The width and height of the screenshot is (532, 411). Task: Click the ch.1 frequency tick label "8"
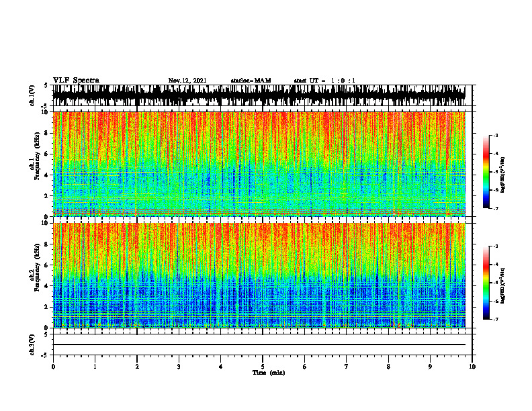[46, 133]
